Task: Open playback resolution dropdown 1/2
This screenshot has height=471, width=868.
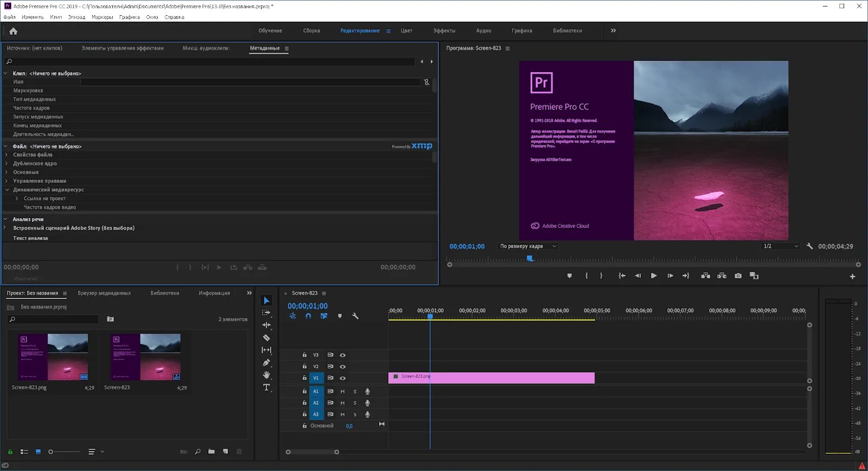Action: (x=781, y=246)
